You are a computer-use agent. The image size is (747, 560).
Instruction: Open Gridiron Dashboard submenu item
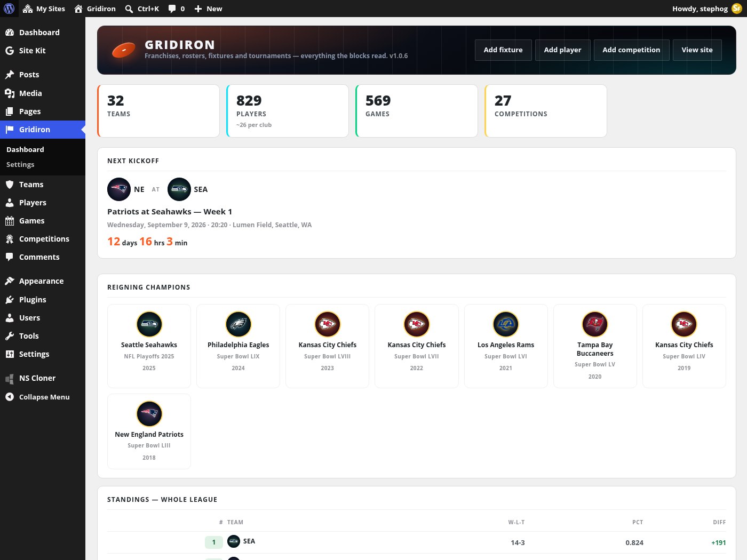[x=25, y=149]
